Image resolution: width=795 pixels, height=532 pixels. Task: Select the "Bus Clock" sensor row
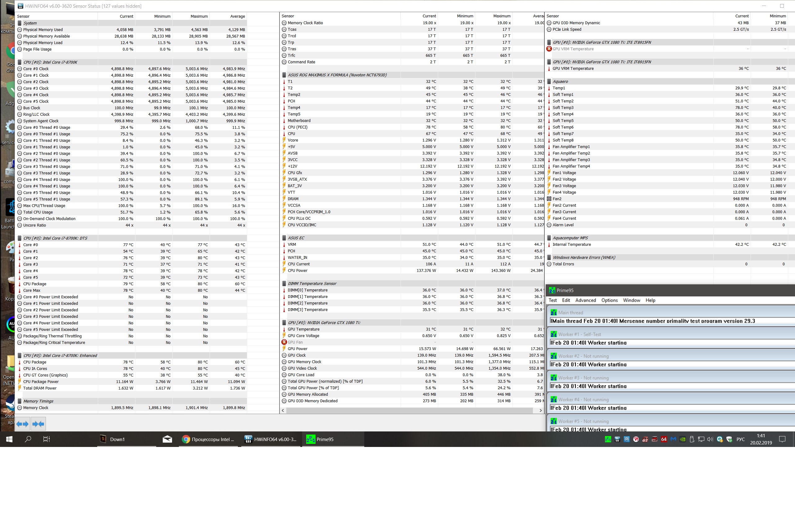(131, 108)
